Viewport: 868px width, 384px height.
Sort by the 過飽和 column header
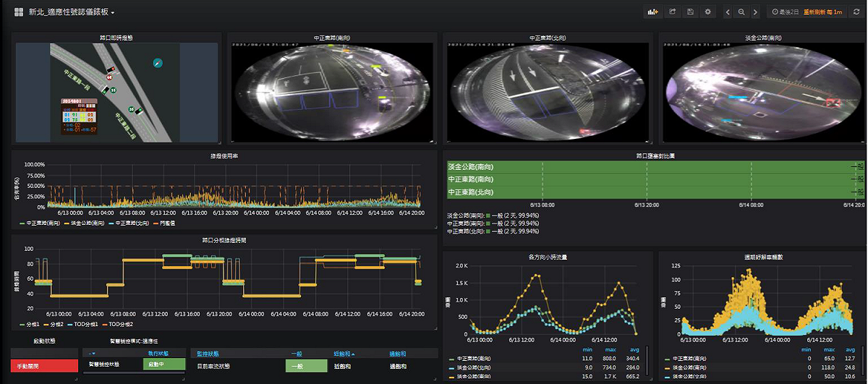click(398, 353)
